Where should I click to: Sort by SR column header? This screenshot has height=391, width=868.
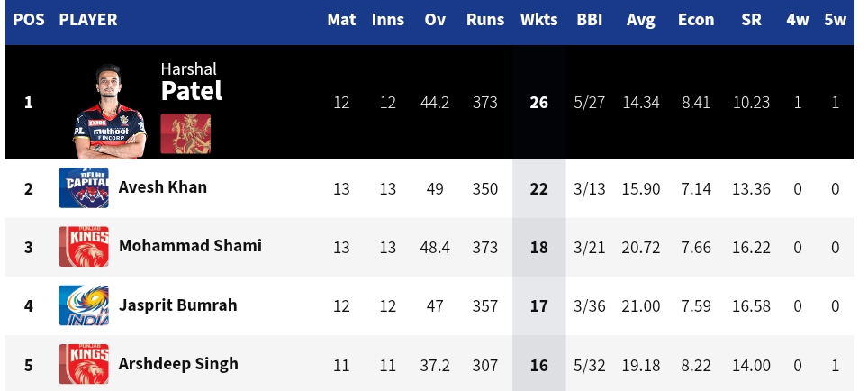pos(751,20)
